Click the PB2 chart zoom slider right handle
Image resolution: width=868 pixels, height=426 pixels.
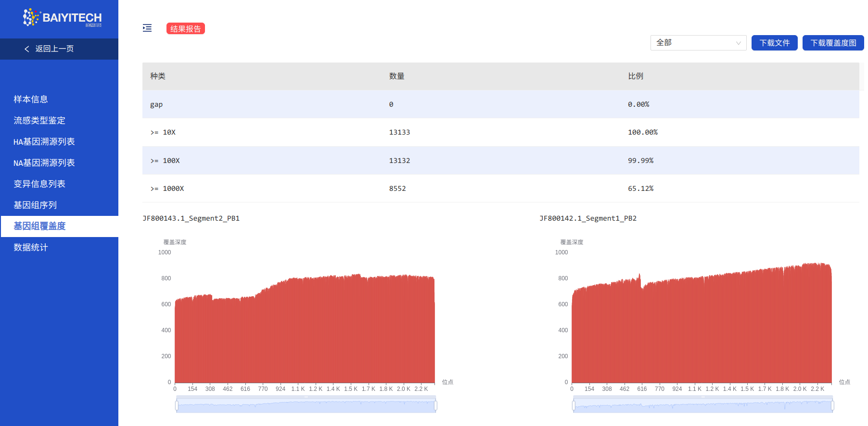point(832,406)
